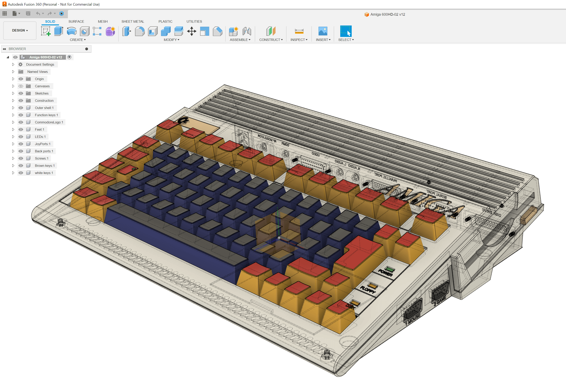Expand the Construction folder
Screen dimensions: 566x392
[x=13, y=101]
